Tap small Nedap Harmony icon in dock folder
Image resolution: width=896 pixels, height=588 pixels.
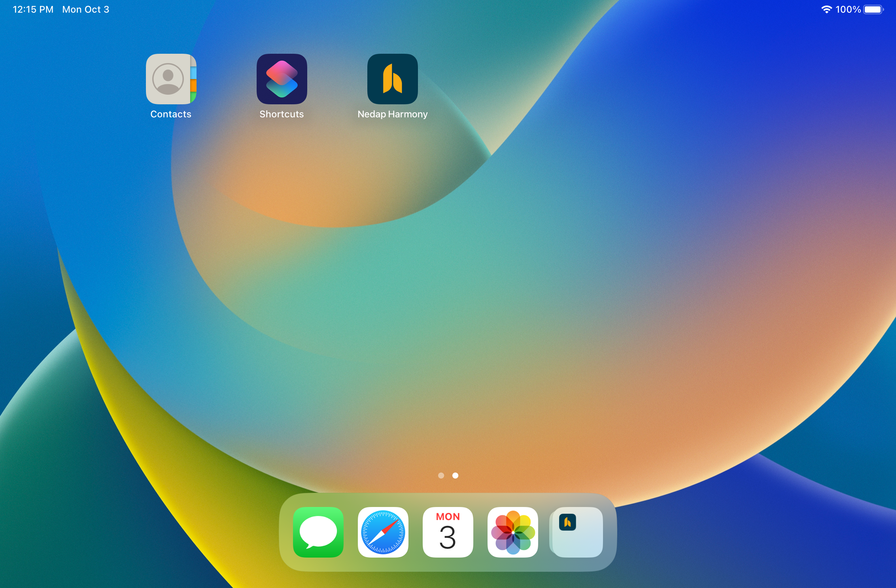(567, 522)
